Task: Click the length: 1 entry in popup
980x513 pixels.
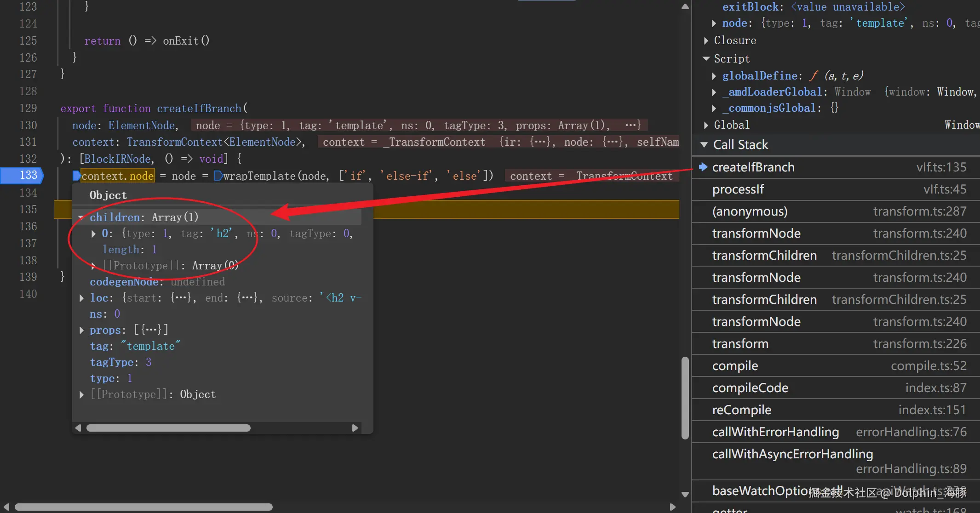Action: pos(130,250)
